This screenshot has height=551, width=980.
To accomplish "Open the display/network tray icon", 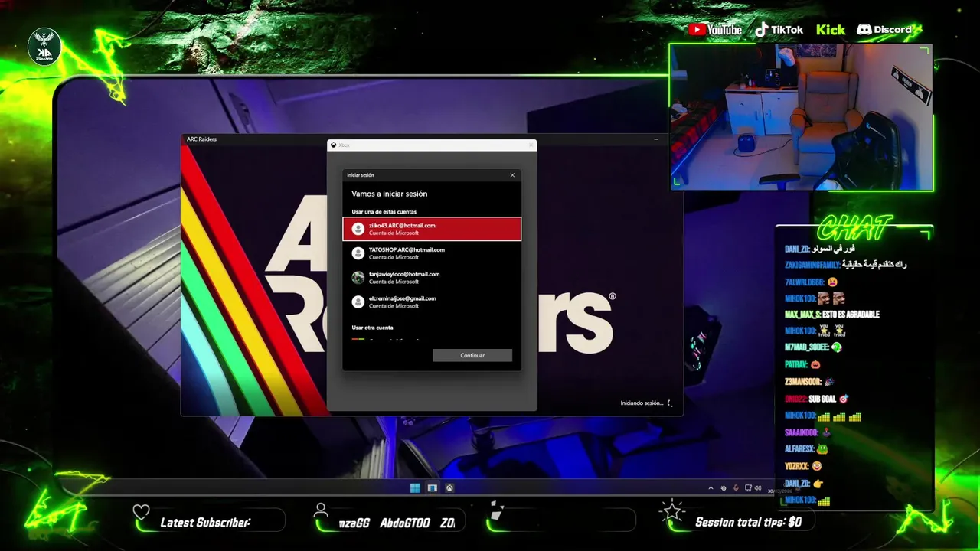I will click(x=748, y=488).
